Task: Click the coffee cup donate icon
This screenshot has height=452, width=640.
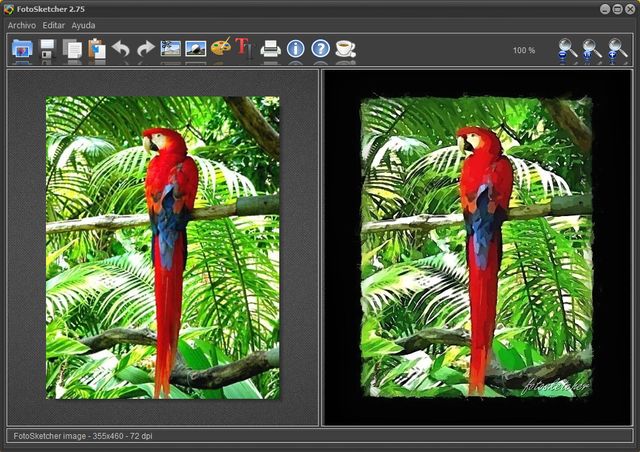Action: coord(345,48)
